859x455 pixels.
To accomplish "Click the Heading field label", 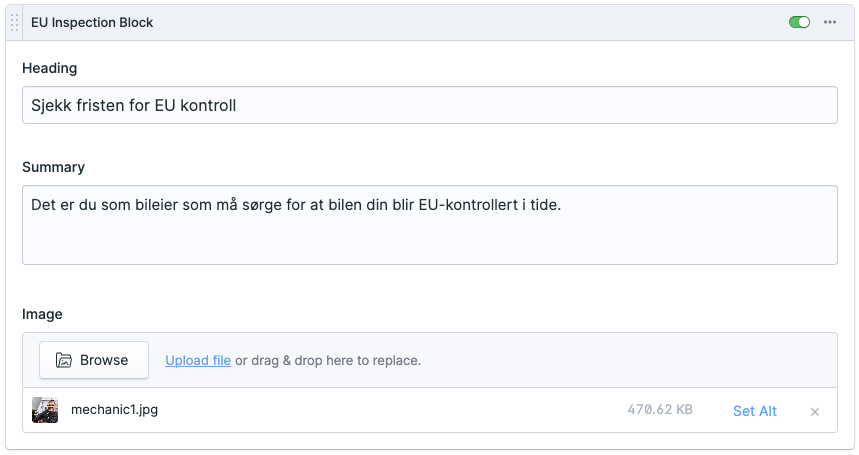I will pyautogui.click(x=50, y=68).
